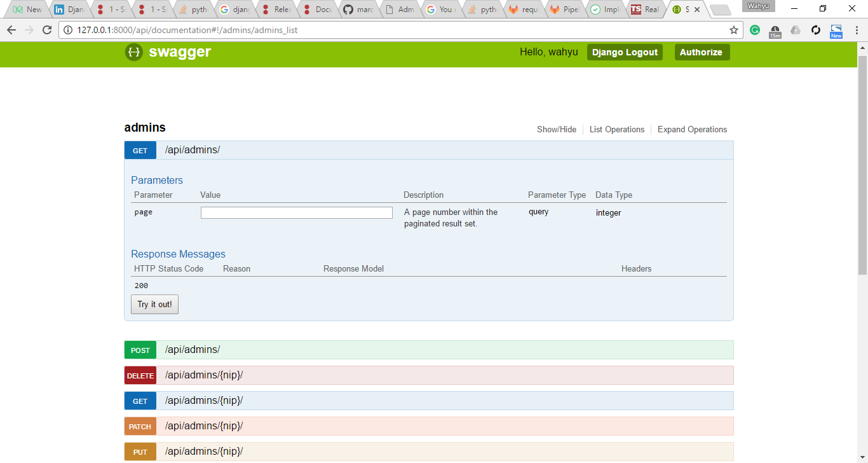
Task: Switch to the LinkedIn Django tab
Action: (69, 10)
